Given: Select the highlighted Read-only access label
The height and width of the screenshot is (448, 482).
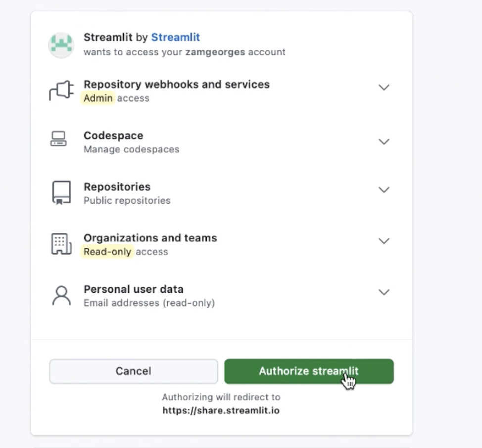Looking at the screenshot, I should pos(107,252).
